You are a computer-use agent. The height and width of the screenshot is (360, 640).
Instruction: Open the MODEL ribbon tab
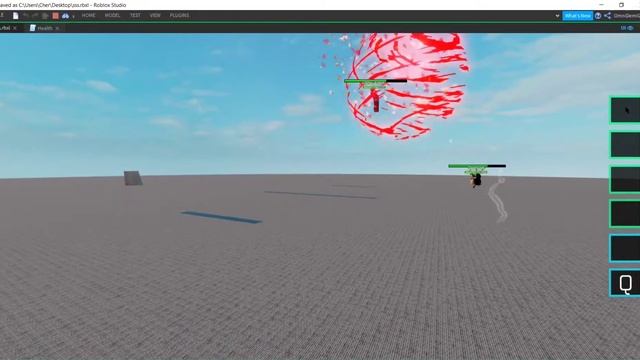click(112, 16)
